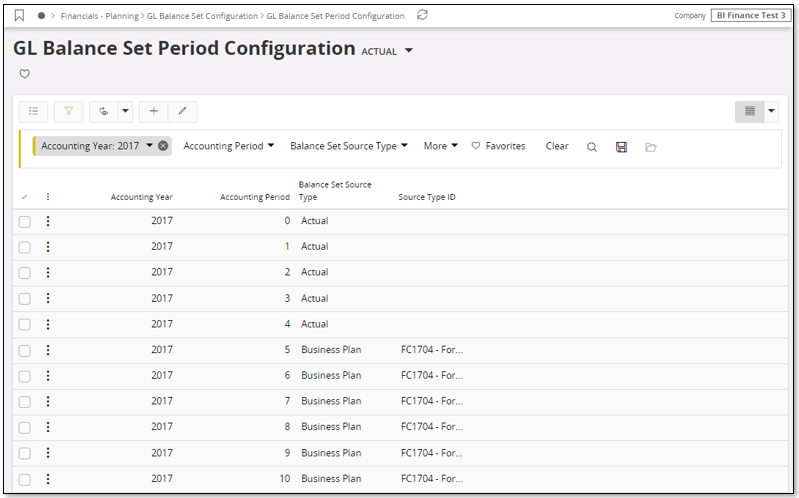Screen dimensions: 799x498
Task: Refresh the page using the reload icon
Action: pyautogui.click(x=422, y=16)
